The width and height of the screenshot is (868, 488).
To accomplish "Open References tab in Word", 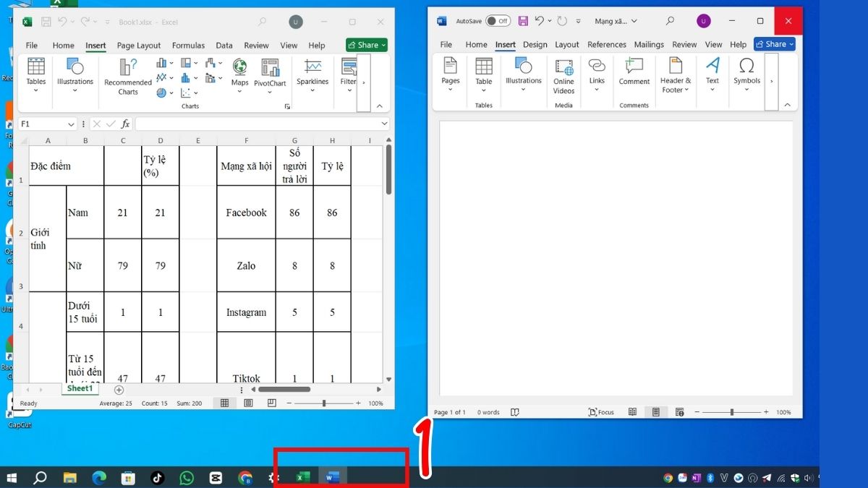I will [607, 44].
